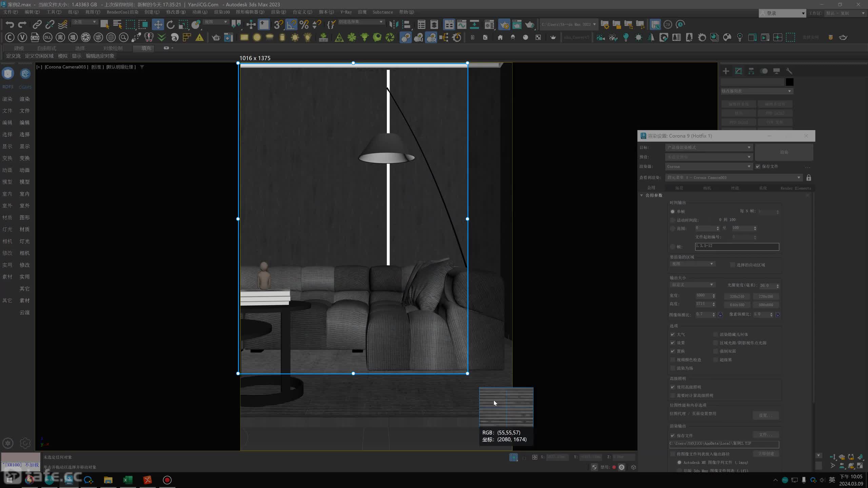Click the CAD import icon
Viewport: 868px width, 488px height.
point(35,37)
